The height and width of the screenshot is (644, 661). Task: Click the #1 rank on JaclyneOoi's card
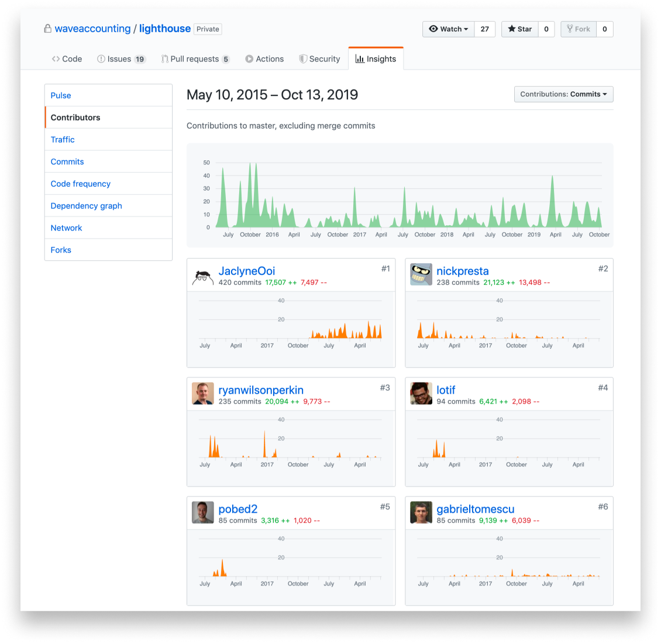[385, 268]
